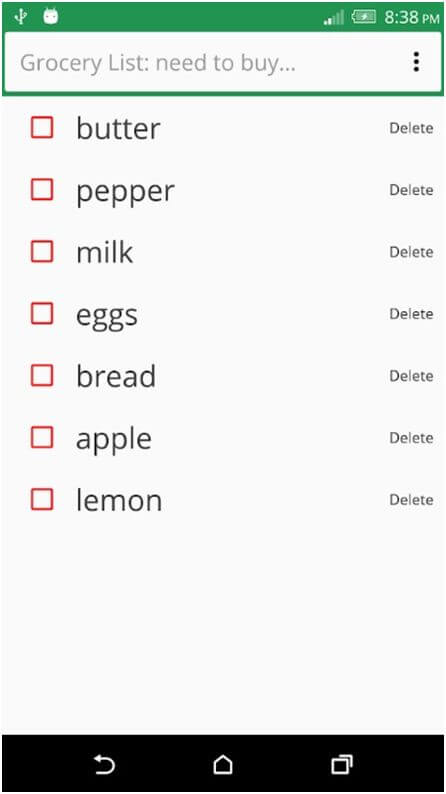Check the butter checkbox
Image resolution: width=446 pixels, height=794 pixels.
click(x=42, y=127)
